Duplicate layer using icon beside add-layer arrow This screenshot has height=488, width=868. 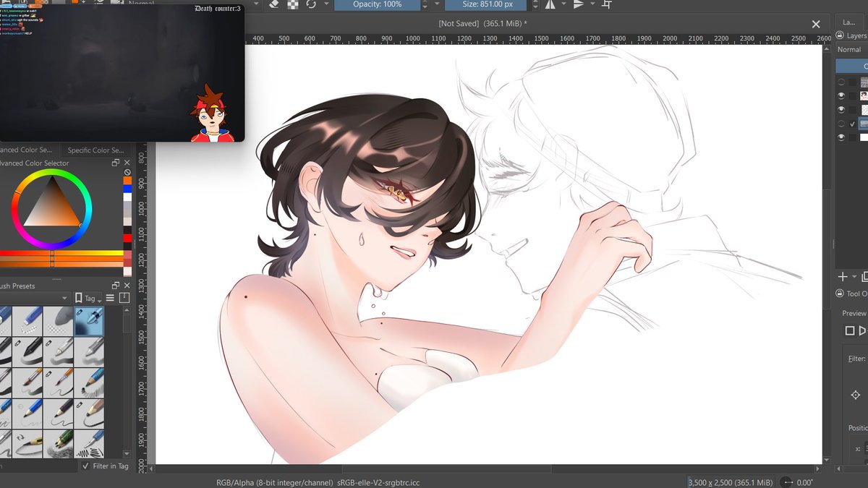click(x=864, y=277)
